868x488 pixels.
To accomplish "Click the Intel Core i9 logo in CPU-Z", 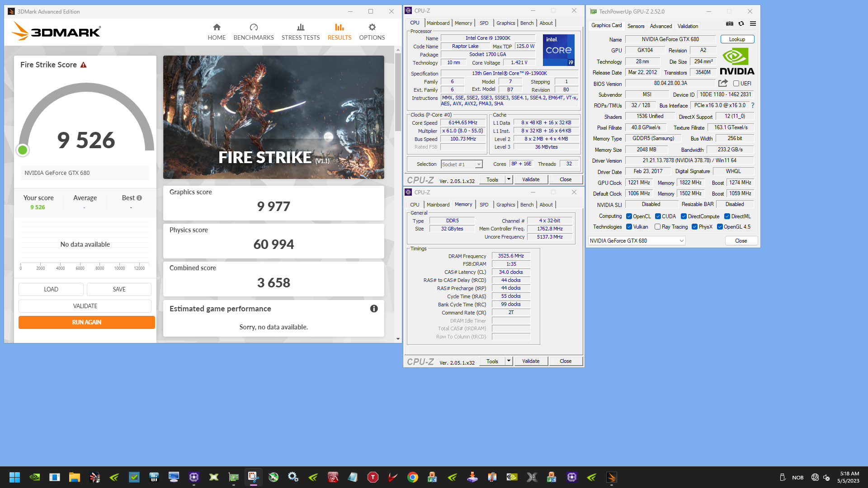I will [x=559, y=50].
